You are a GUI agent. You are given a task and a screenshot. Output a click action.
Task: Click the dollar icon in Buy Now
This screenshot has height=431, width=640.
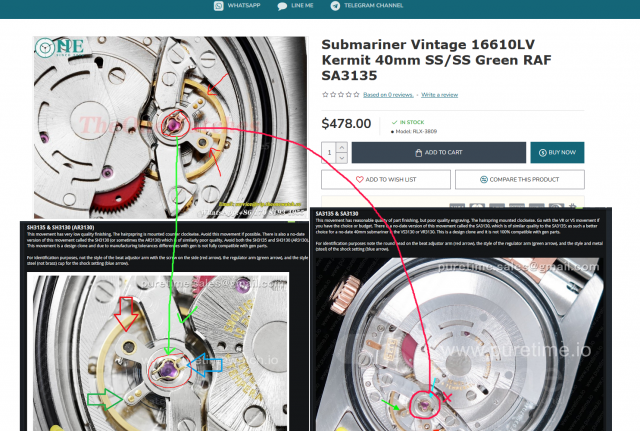pyautogui.click(x=542, y=153)
